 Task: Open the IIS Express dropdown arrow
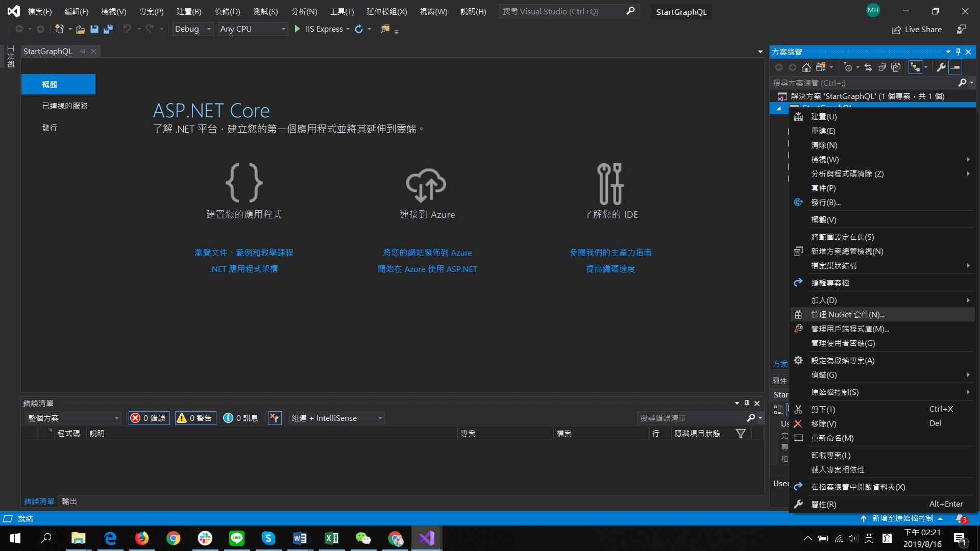tap(348, 29)
